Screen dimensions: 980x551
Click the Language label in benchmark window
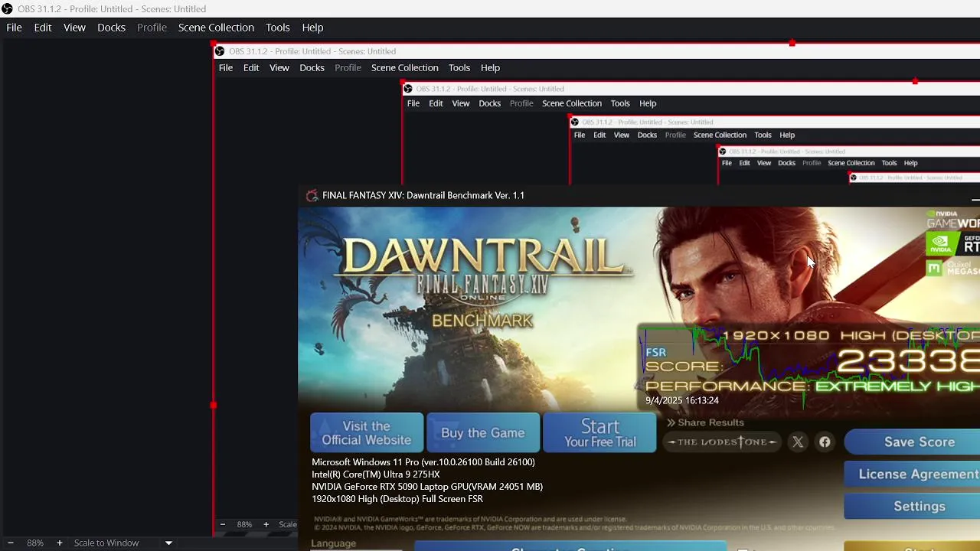tap(334, 543)
